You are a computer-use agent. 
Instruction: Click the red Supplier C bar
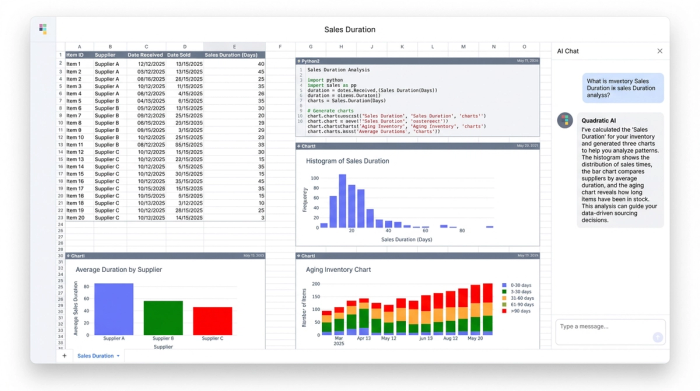pyautogui.click(x=212, y=321)
